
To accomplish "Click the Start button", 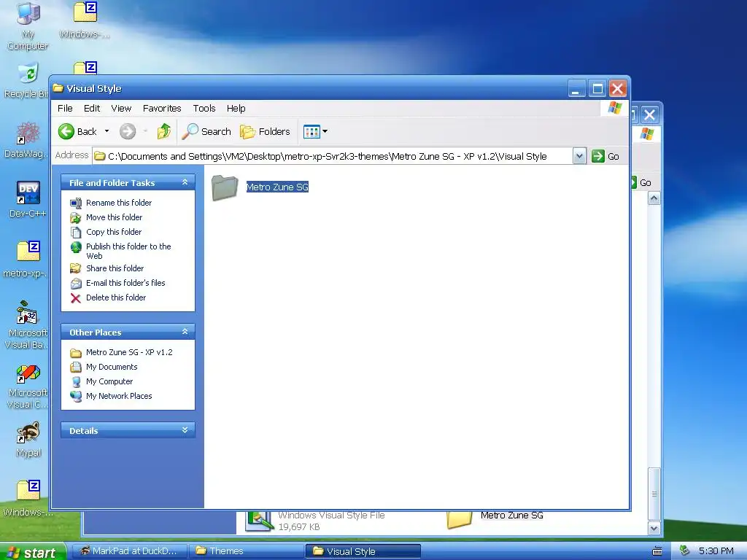I will point(32,551).
